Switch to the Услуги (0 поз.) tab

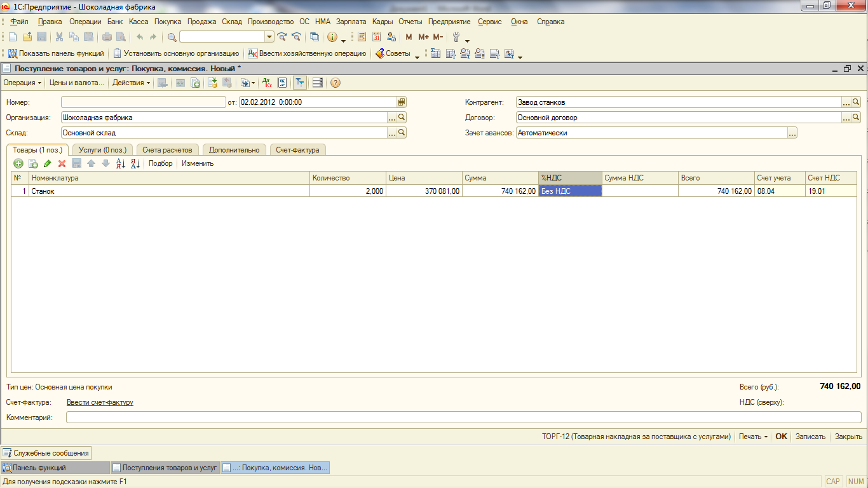[102, 150]
